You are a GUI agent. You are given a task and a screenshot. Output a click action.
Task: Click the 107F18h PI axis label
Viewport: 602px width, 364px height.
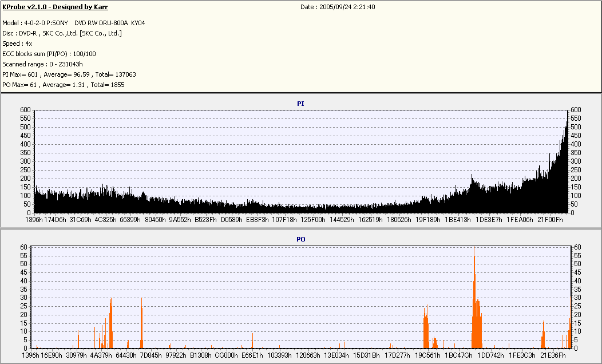tap(284, 220)
